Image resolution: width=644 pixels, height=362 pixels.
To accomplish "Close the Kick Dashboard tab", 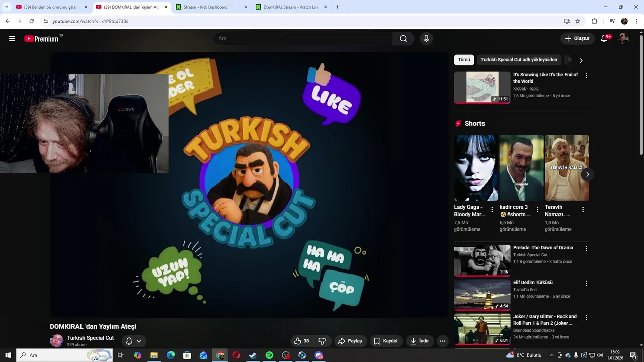I will [x=246, y=7].
